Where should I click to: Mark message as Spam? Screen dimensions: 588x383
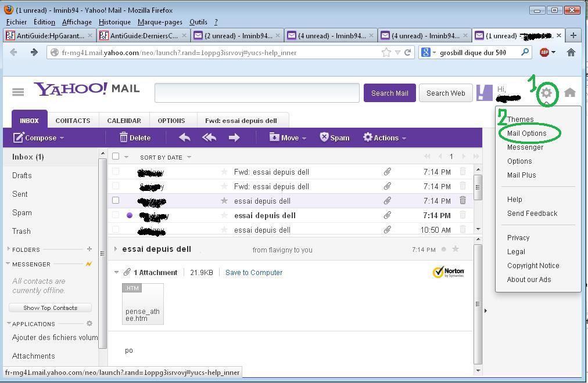coord(335,138)
